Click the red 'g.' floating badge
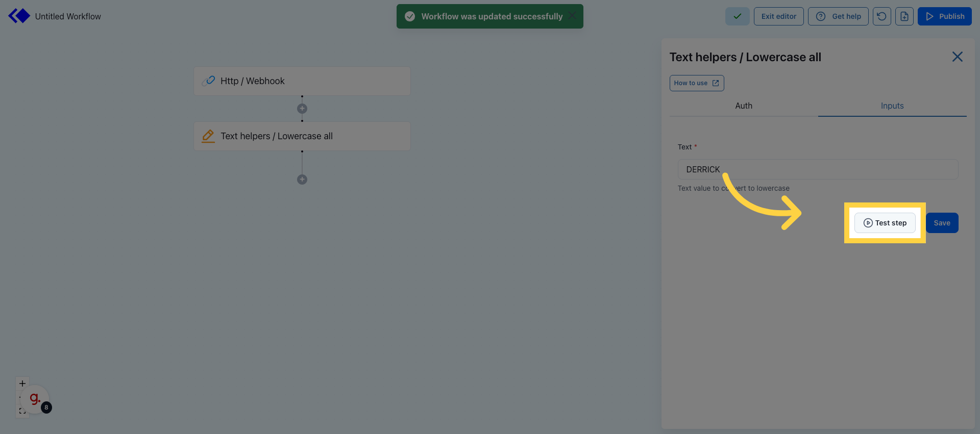 point(35,399)
